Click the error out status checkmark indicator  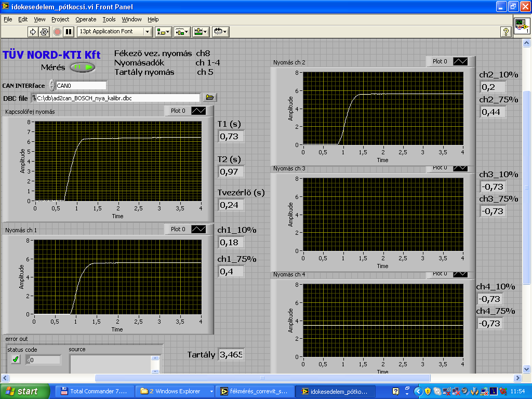pyautogui.click(x=15, y=360)
